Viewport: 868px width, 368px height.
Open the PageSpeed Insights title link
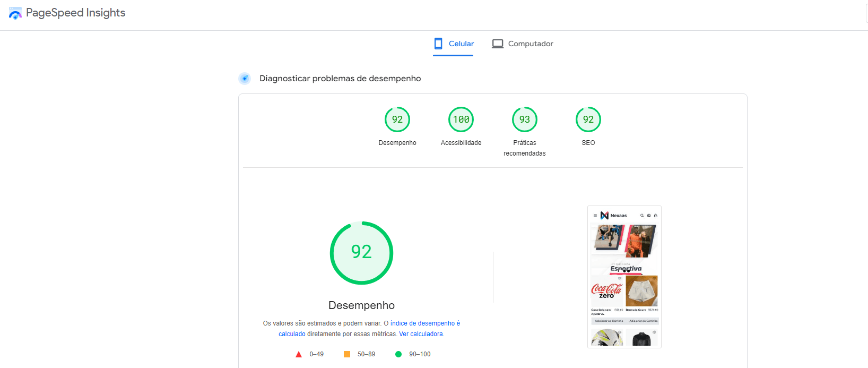click(x=75, y=13)
